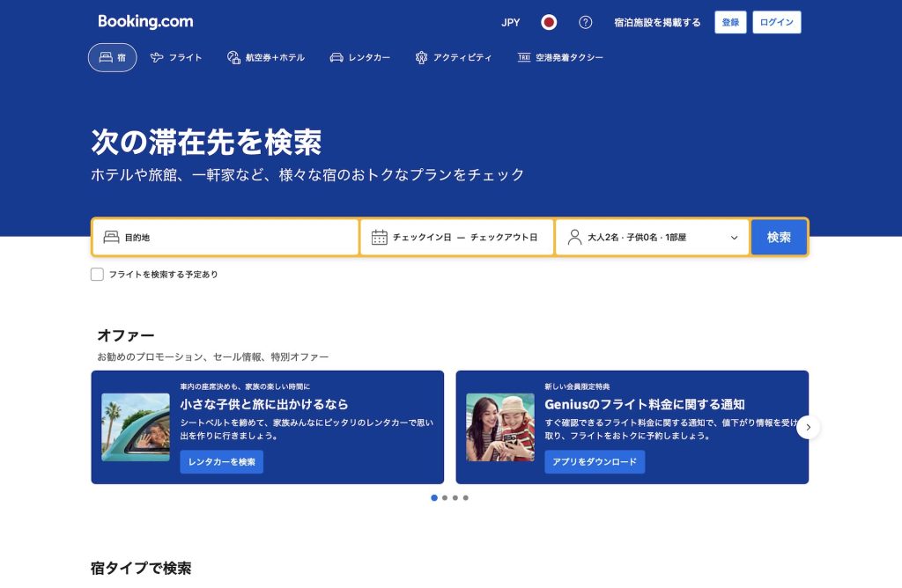Screen dimensions: 902x588
Task: Click the レンタカー car icon
Action: click(x=336, y=57)
